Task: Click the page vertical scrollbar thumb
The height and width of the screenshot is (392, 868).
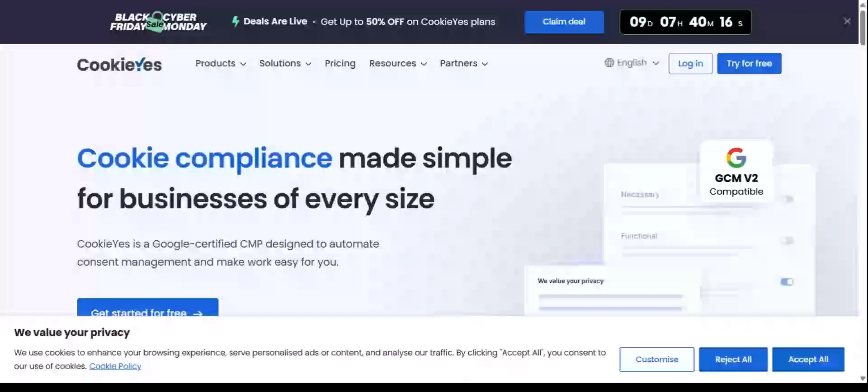Action: [x=863, y=27]
